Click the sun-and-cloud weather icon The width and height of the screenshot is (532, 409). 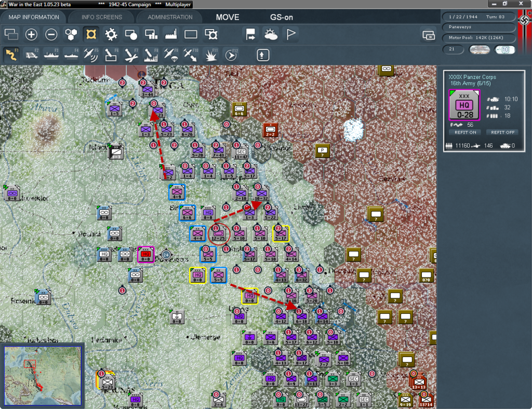point(271,34)
